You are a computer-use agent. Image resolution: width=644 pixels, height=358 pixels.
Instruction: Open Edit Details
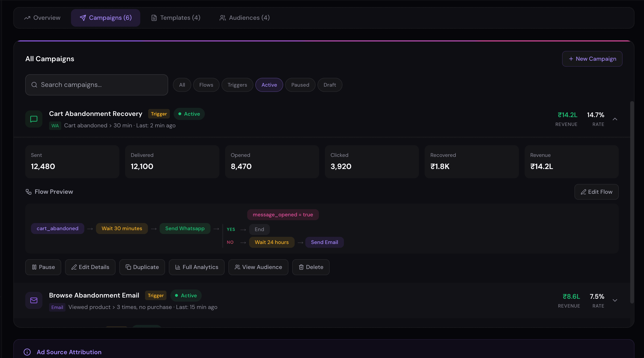click(x=90, y=267)
